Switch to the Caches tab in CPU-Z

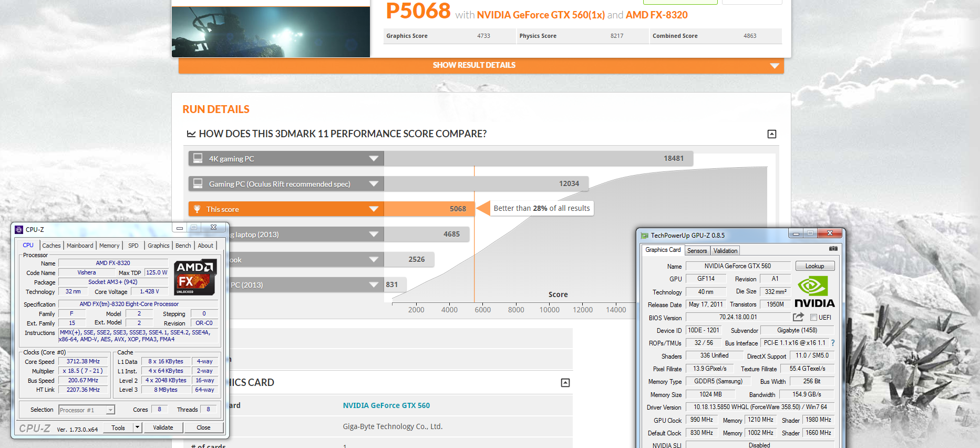click(x=51, y=246)
